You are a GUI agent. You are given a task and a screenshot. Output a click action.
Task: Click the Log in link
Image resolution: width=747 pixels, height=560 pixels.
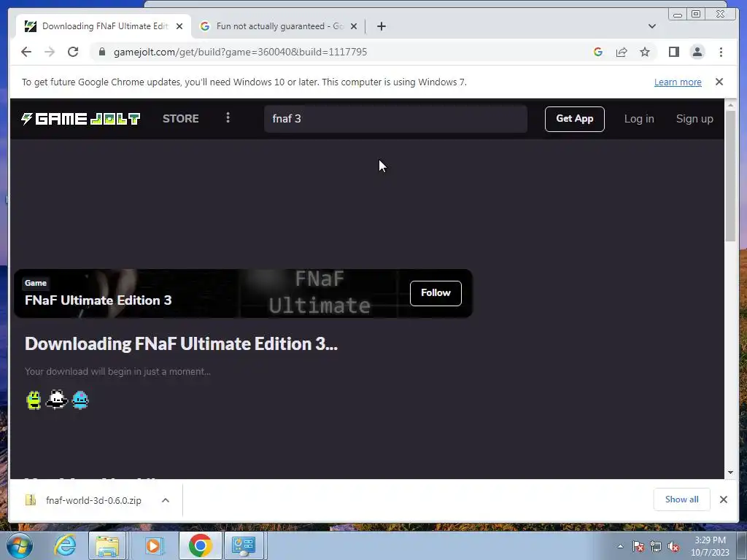[639, 119]
